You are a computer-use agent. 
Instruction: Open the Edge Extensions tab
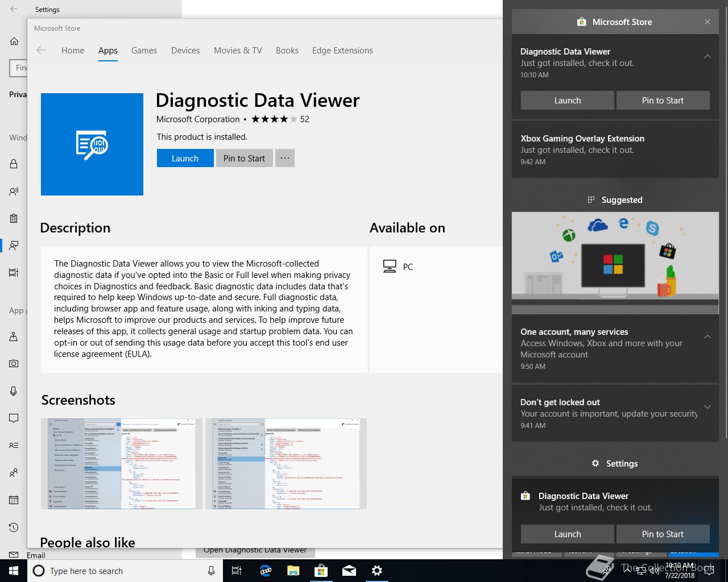pyautogui.click(x=342, y=50)
